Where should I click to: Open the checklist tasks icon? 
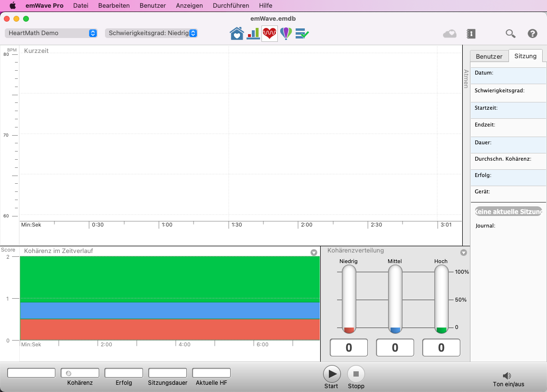coord(302,34)
